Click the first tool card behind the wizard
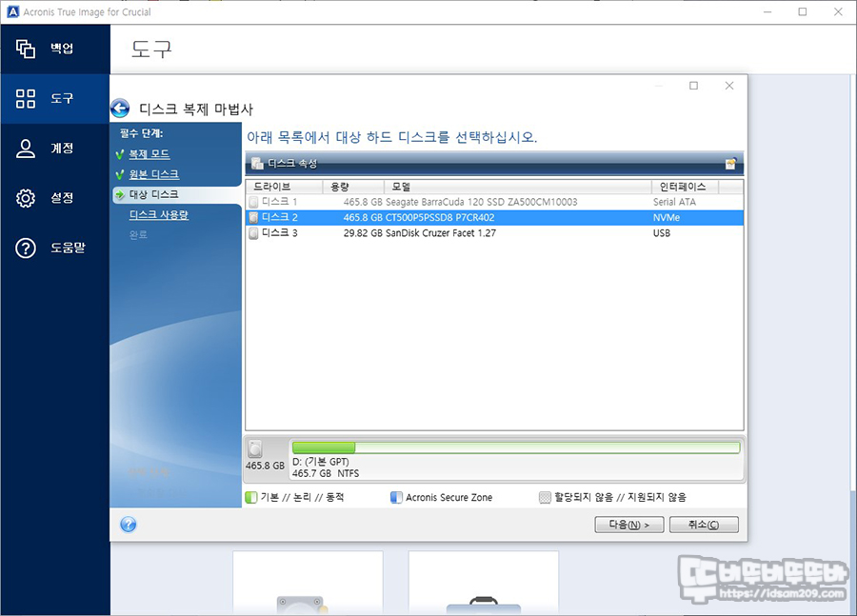This screenshot has width=857, height=616. click(x=308, y=583)
